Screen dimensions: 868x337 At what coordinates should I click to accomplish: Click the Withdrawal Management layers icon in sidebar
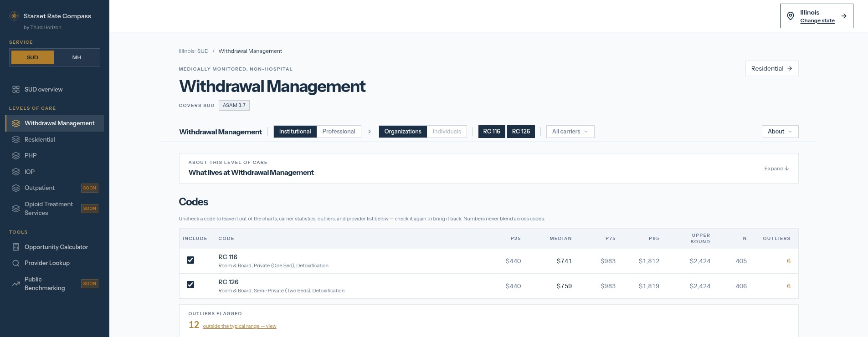[x=16, y=123]
